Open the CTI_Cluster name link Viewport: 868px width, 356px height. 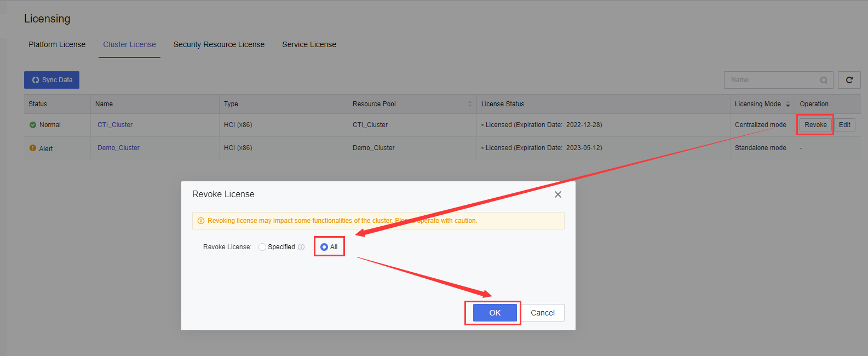(x=115, y=125)
